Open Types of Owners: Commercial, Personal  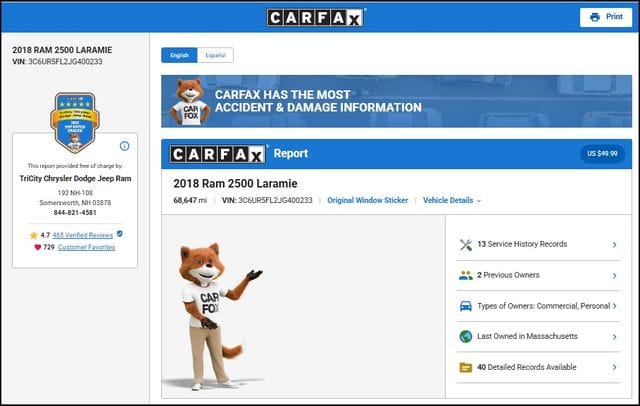click(538, 306)
